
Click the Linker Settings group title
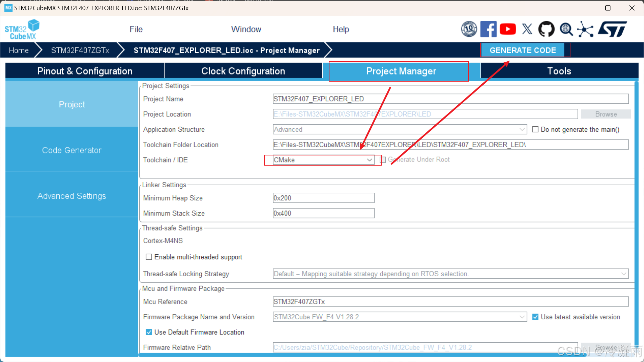164,185
